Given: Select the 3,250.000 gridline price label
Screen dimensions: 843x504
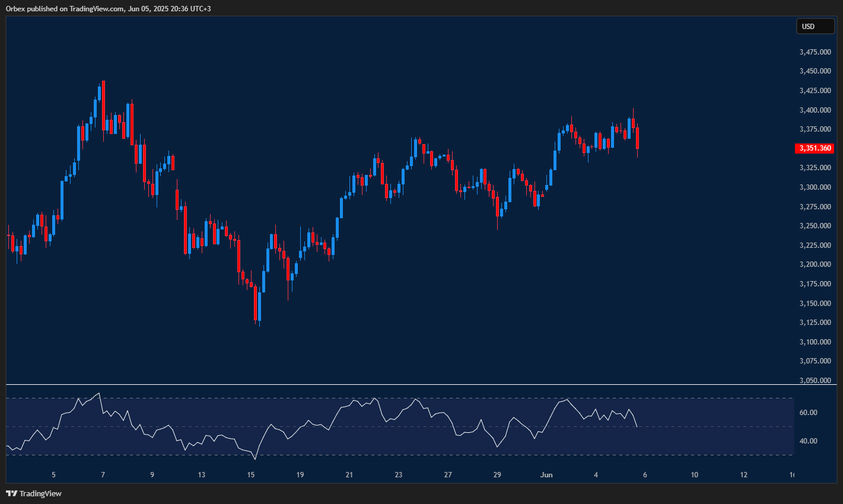Looking at the screenshot, I should [815, 225].
